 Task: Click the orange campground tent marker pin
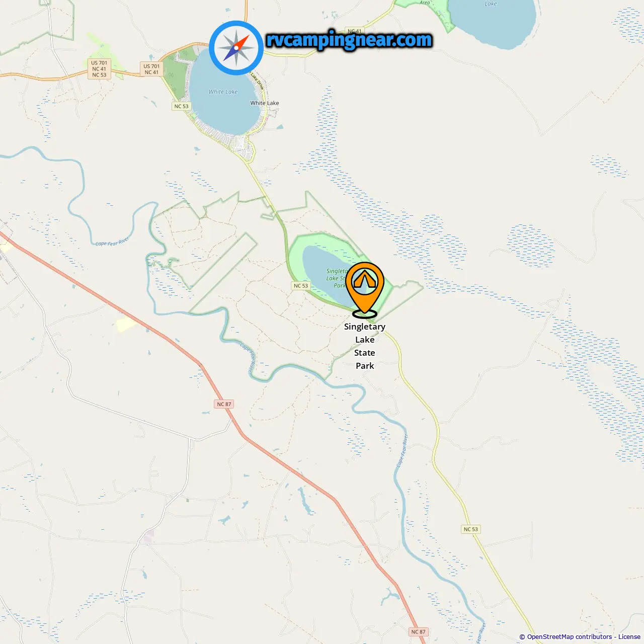pyautogui.click(x=365, y=290)
